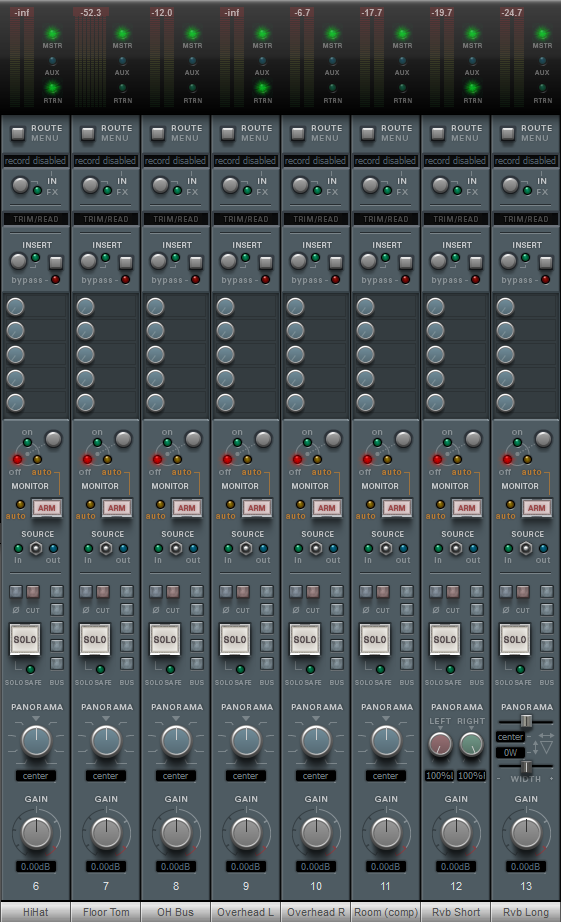This screenshot has width=561, height=922.
Task: Open the ROUTE MENU on OH Bus channel
Action: pos(158,133)
